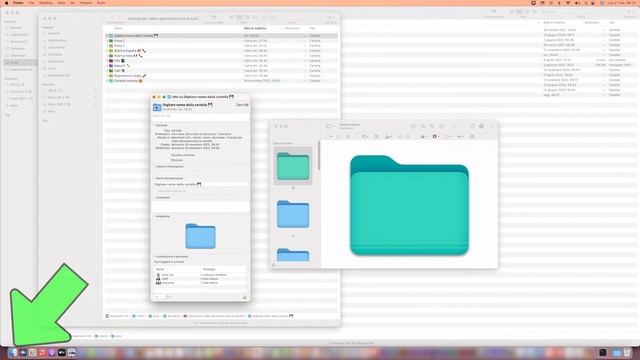Sort by the Data di modifica column header

point(255,28)
